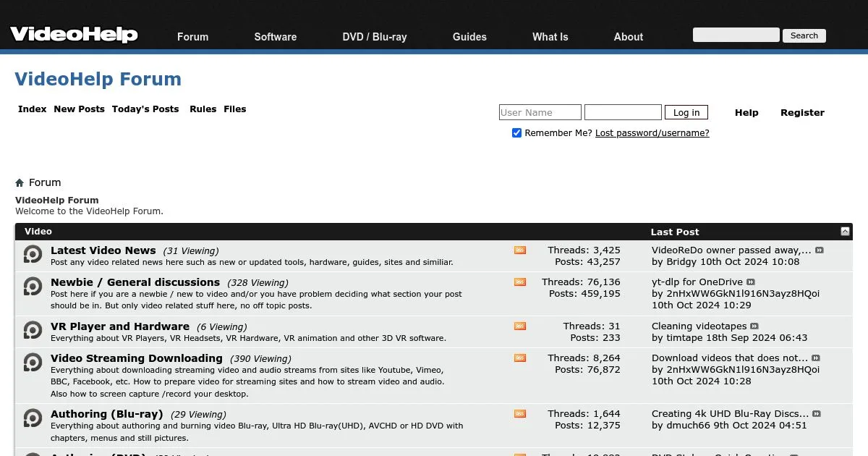Focus the password field

(623, 112)
